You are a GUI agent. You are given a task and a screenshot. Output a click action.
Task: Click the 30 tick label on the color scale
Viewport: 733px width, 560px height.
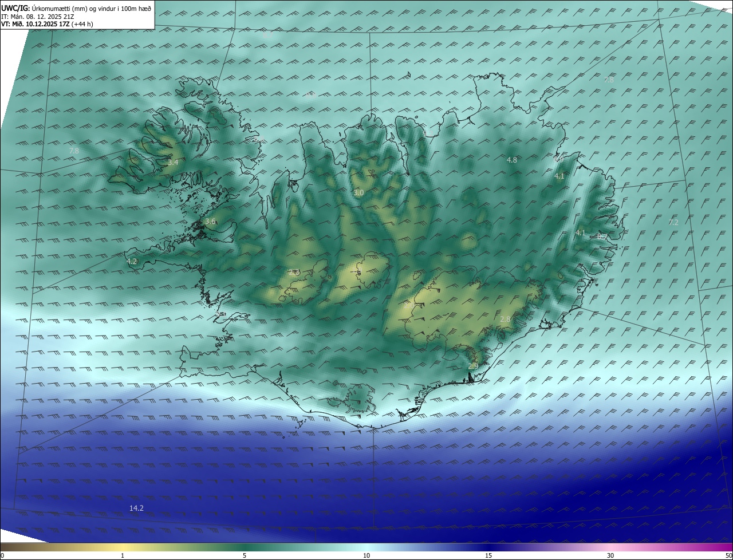point(610,555)
